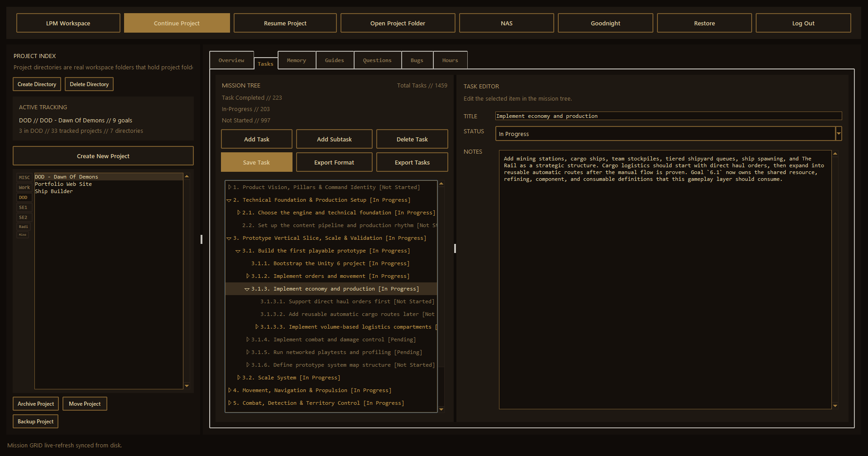Click the Export Tasks button
The width and height of the screenshot is (868, 456).
(412, 162)
